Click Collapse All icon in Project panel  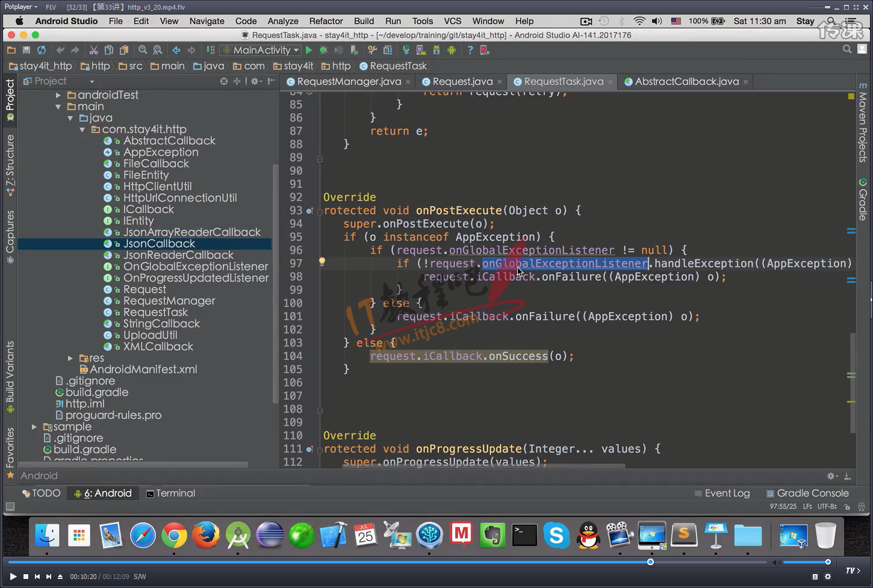tap(237, 81)
